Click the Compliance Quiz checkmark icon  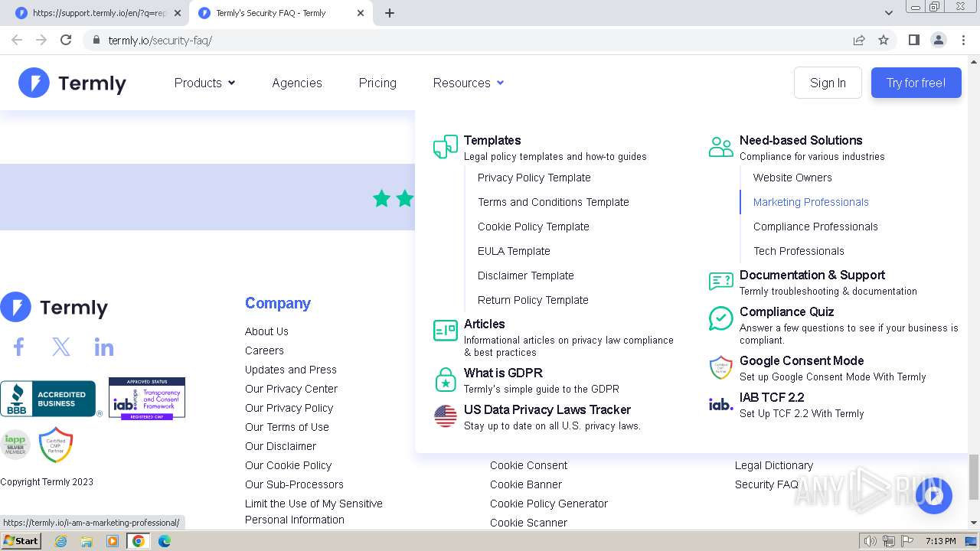pos(721,318)
